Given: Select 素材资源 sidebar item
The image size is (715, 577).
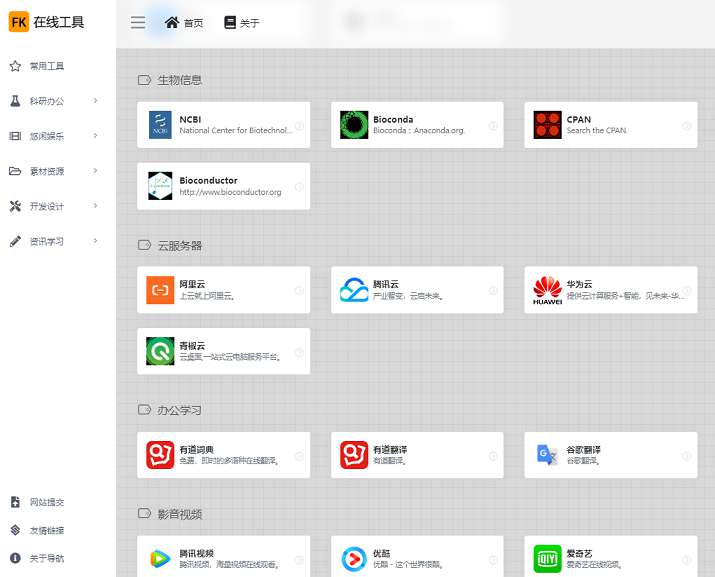Looking at the screenshot, I should pos(47,171).
